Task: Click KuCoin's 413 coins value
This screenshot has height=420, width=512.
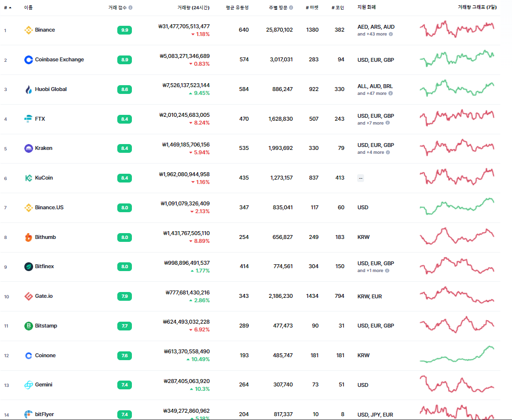Action: pyautogui.click(x=340, y=178)
